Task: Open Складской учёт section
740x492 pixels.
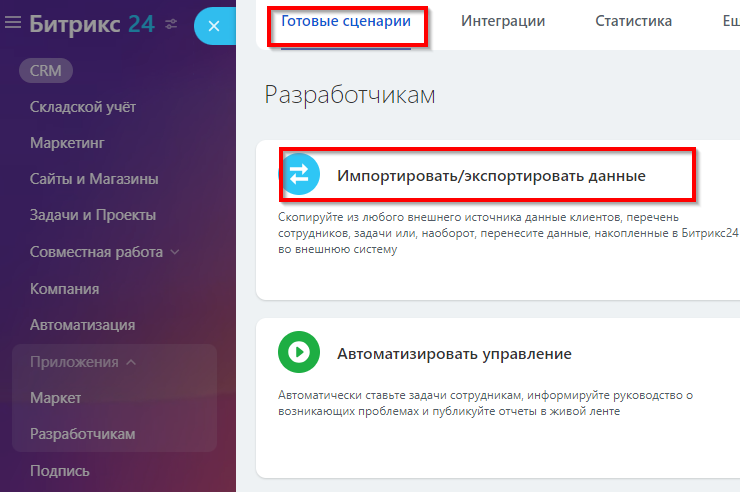Action: point(83,107)
